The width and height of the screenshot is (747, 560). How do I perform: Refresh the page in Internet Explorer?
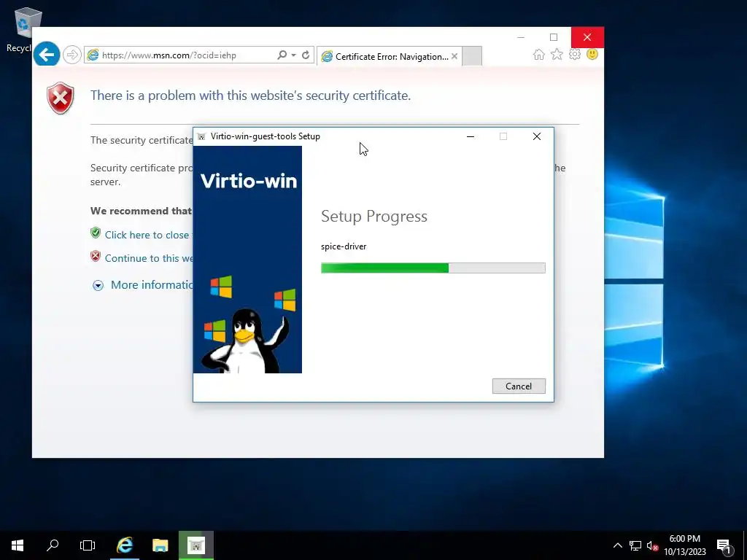point(306,55)
